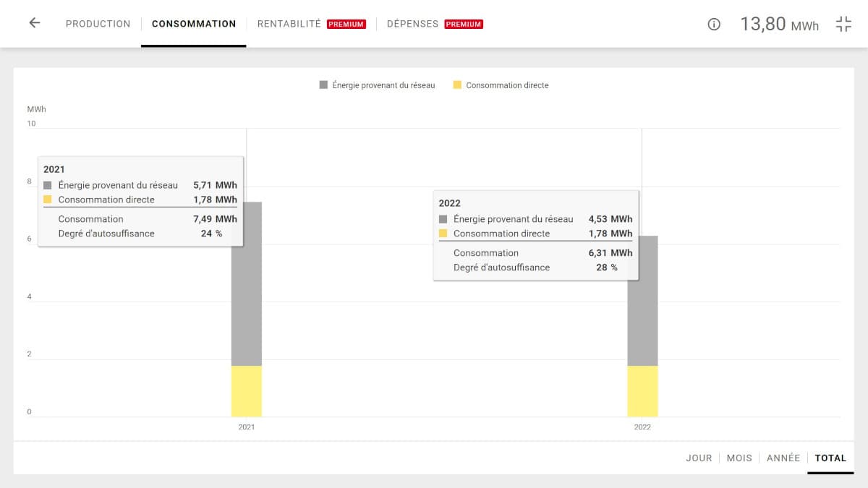Click the yellow 2022 direct consumption bar
The width and height of the screenshot is (868, 488).
(x=642, y=391)
